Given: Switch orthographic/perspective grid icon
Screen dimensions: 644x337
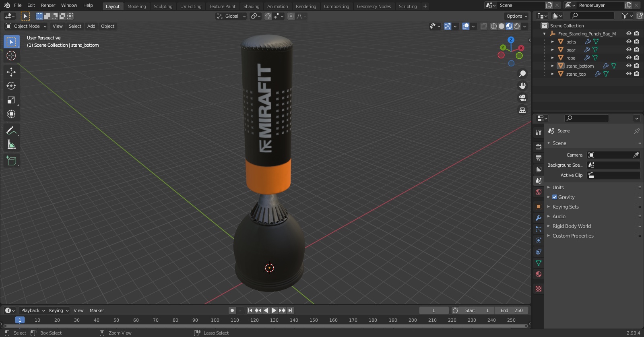Looking at the screenshot, I should click(522, 110).
